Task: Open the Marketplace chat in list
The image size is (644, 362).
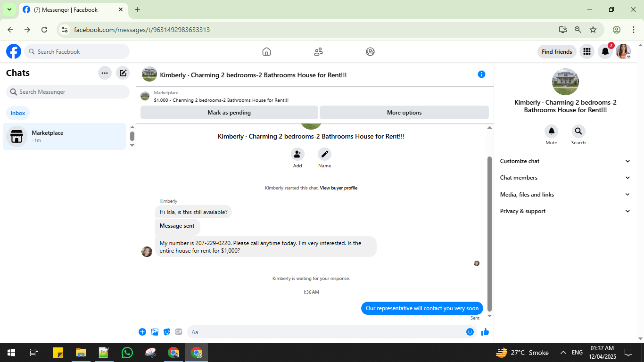Action: [65, 136]
